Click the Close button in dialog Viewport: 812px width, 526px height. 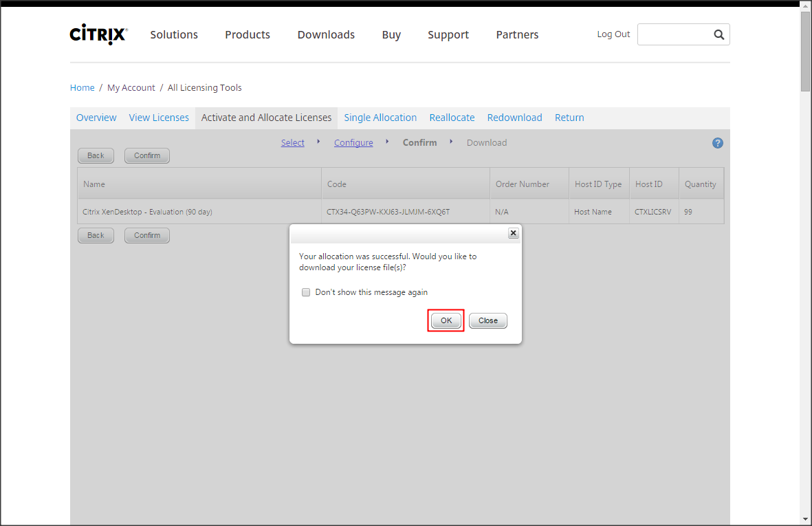pos(487,320)
